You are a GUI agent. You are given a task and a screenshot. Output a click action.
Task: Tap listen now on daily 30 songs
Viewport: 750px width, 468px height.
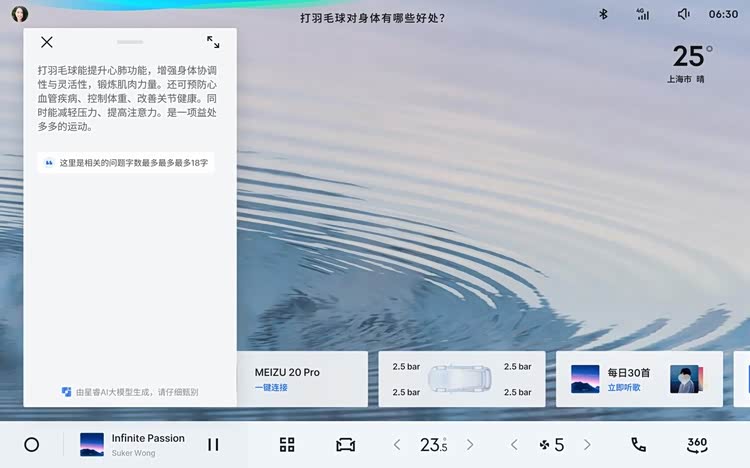pyautogui.click(x=623, y=387)
